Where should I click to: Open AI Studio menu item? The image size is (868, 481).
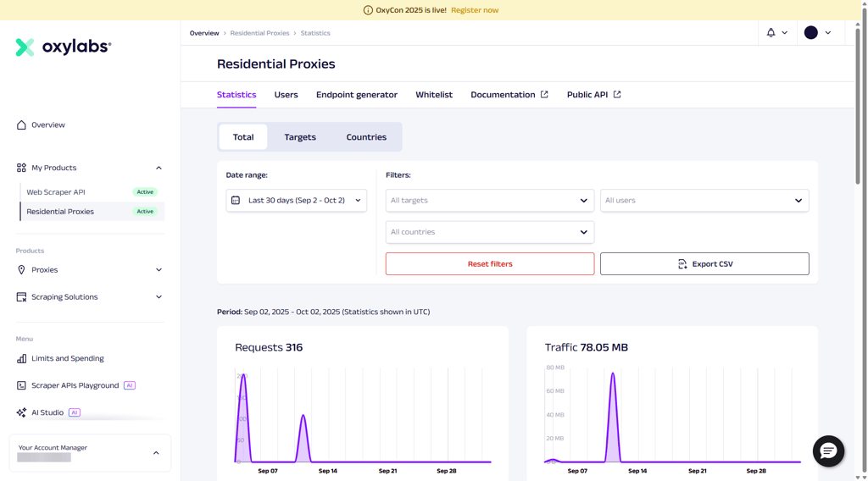point(48,412)
